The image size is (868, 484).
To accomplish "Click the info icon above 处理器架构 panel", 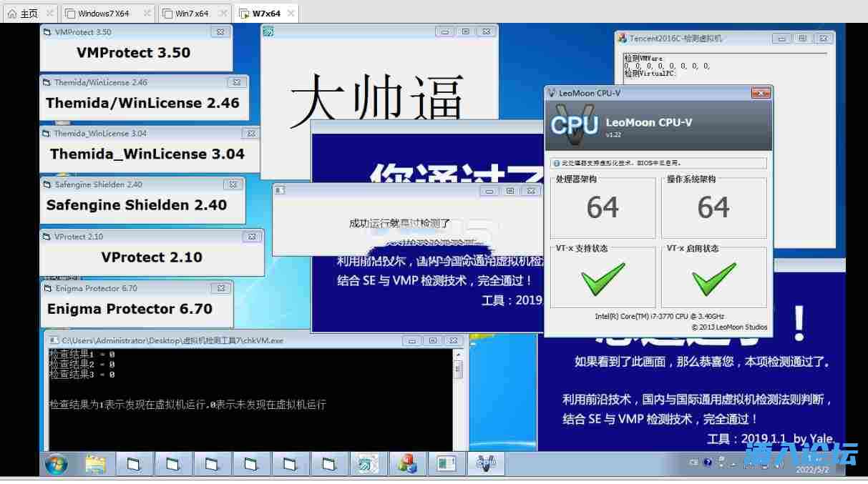I will point(556,162).
